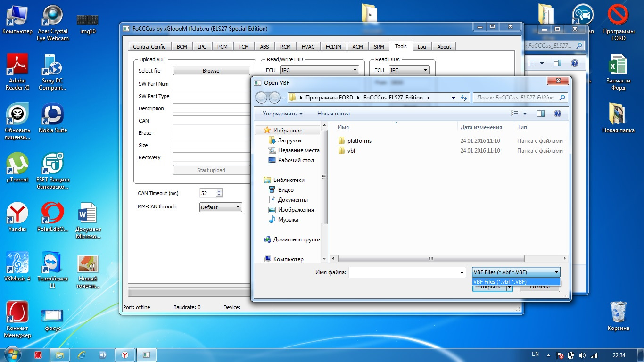Launch PolarEditor desktop shortcut
This screenshot has width=644, height=362.
point(53,217)
